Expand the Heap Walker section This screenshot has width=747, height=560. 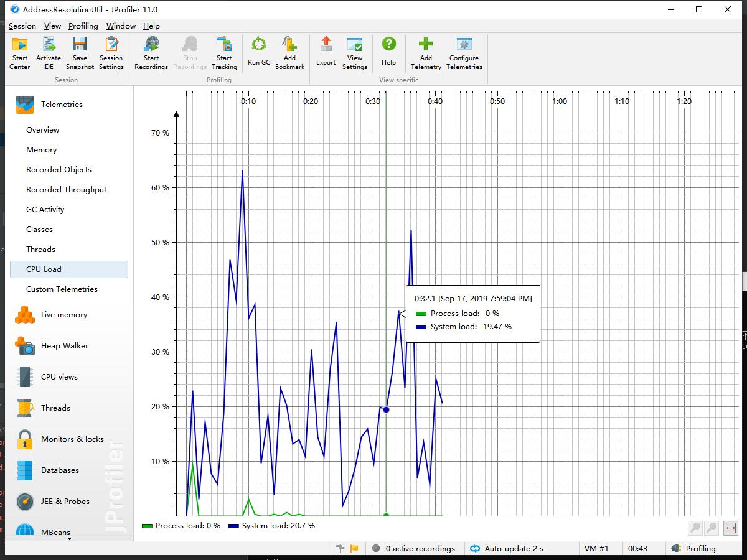[64, 346]
